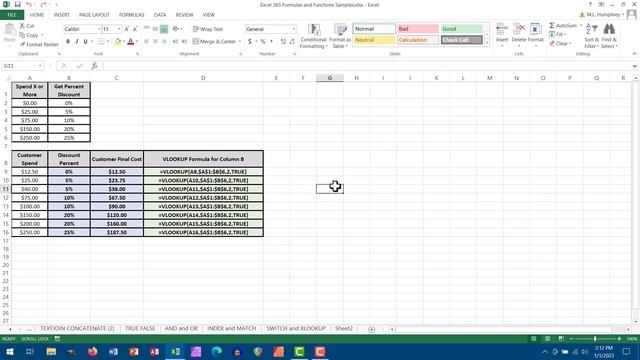Open Sort & Filter dropdown
The width and height of the screenshot is (640, 360).
click(591, 36)
